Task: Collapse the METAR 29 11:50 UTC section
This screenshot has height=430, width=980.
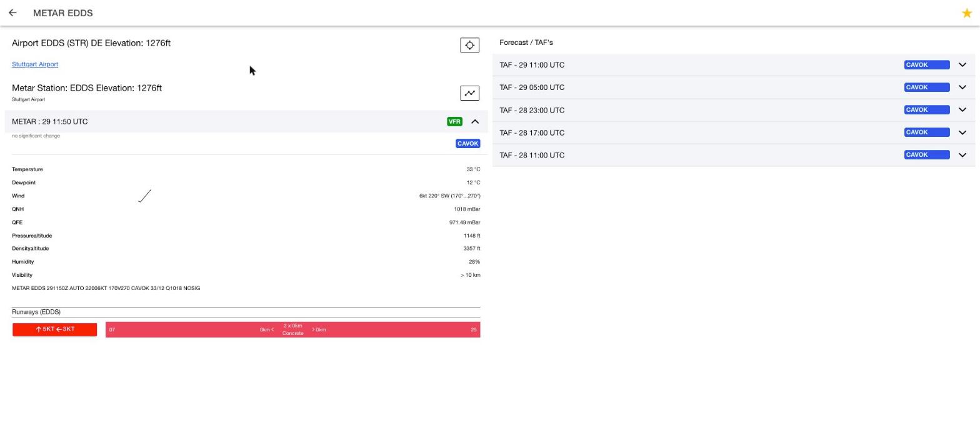Action: 475,122
